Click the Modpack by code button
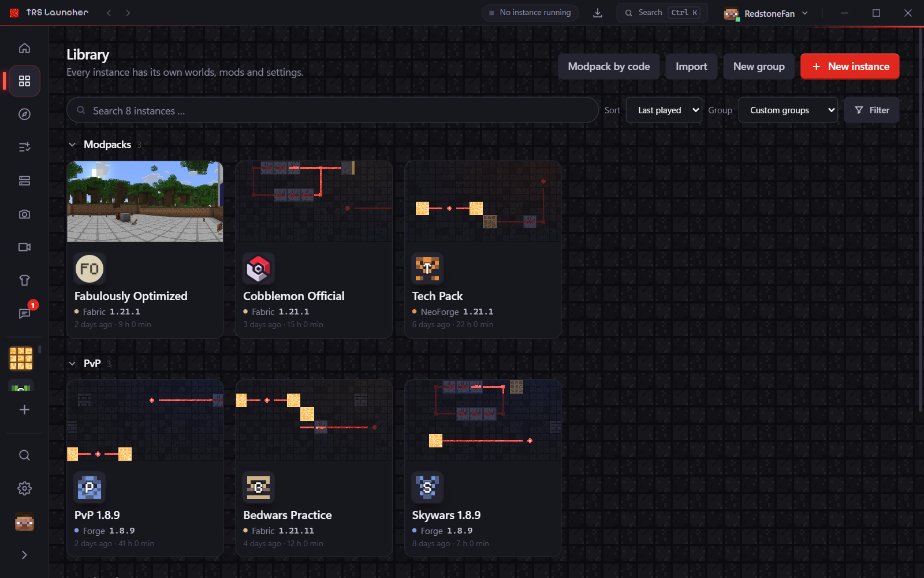Image resolution: width=924 pixels, height=578 pixels. [x=609, y=66]
